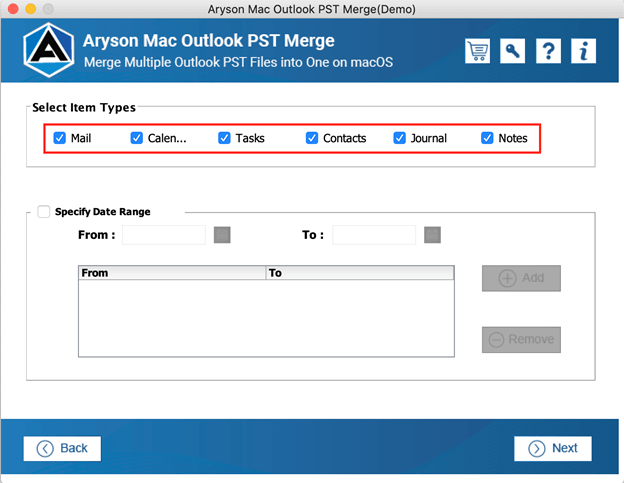Open the To date calendar picker icon

coord(432,235)
